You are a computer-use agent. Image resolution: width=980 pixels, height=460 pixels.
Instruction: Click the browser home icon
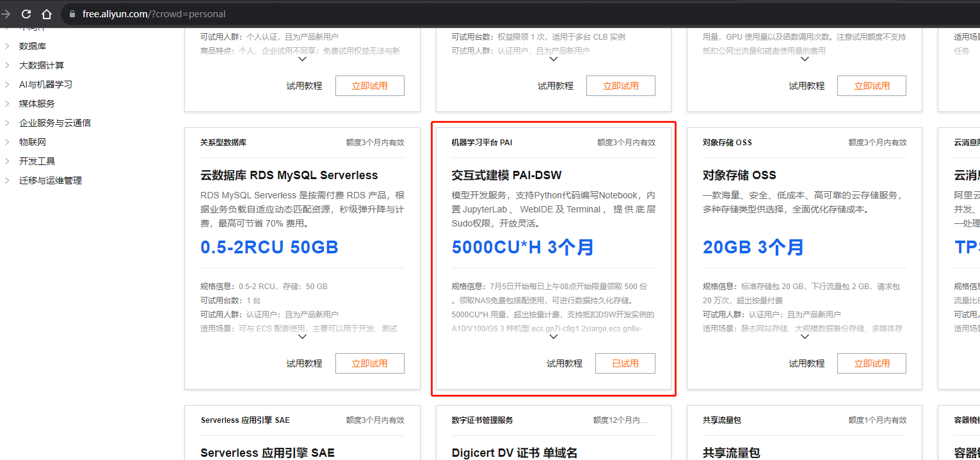click(x=47, y=13)
